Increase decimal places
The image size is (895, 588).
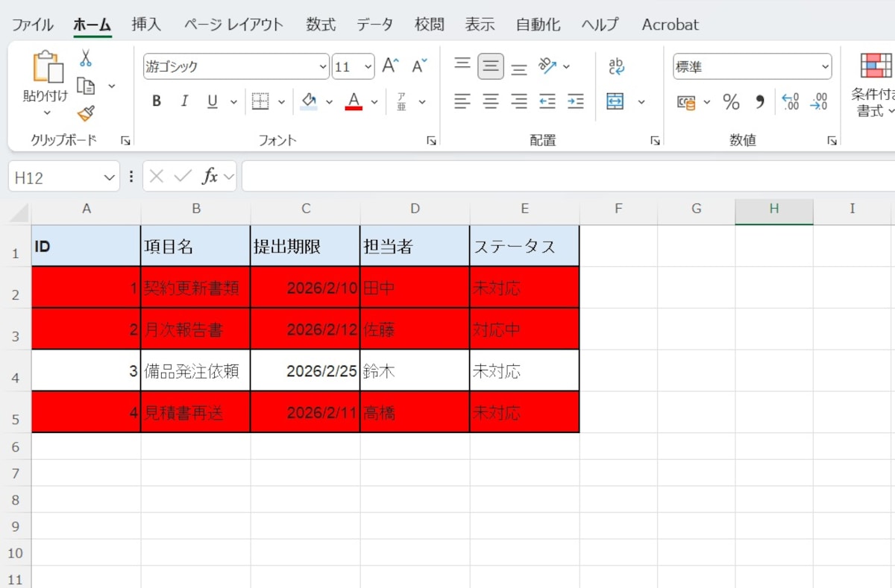click(791, 102)
